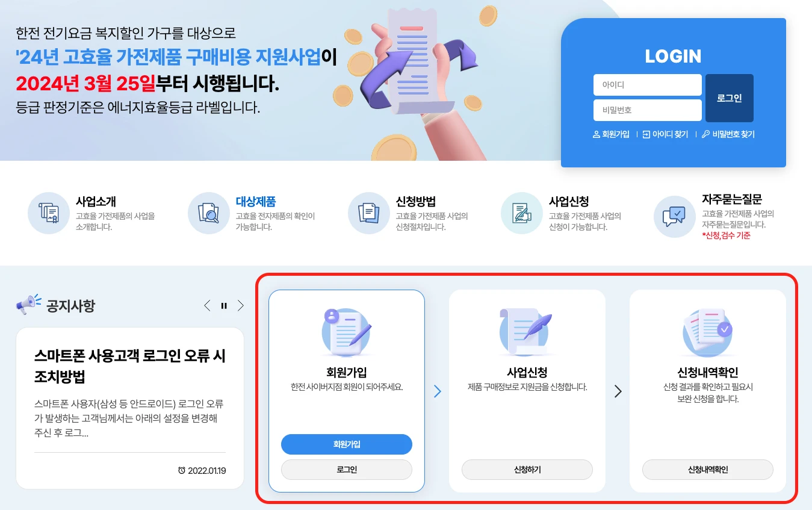This screenshot has height=510, width=812.
Task: Select the 신청내역확인 checkmark document icon
Action: 708,332
